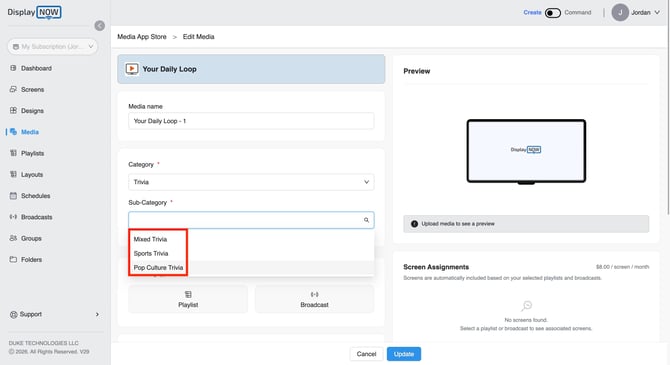Collapse the sidebar with arrow button
670x365 pixels.
(x=100, y=26)
